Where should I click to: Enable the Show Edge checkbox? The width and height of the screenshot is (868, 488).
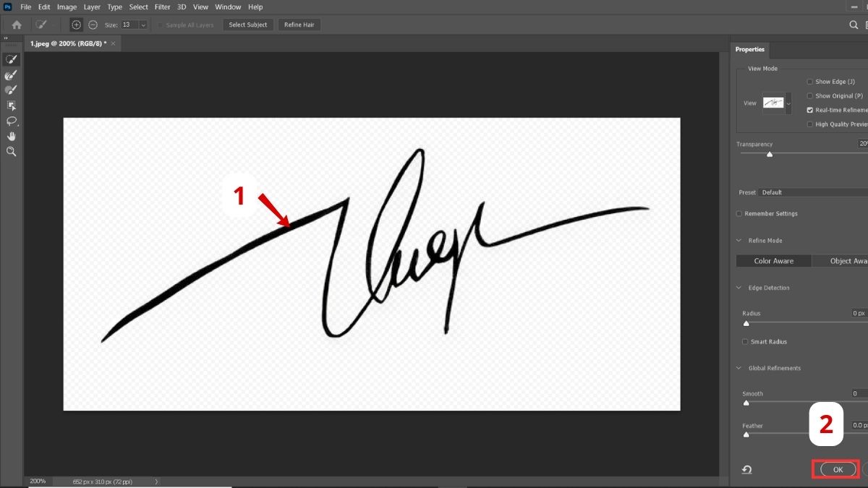809,82
